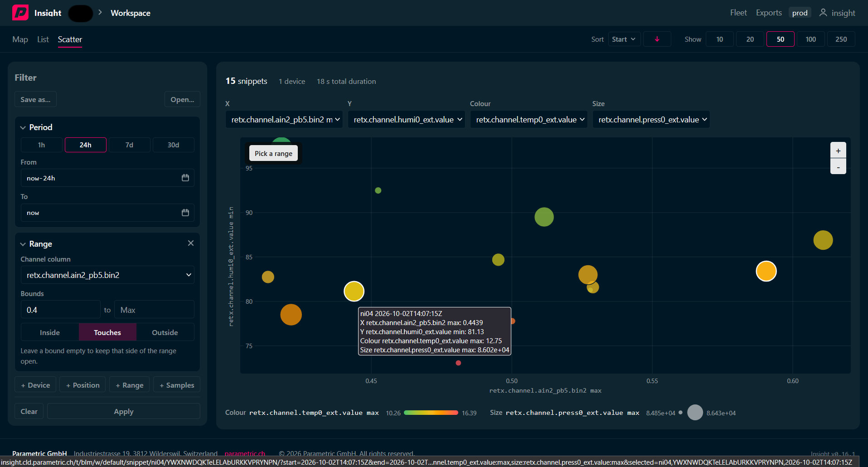The width and height of the screenshot is (868, 467).
Task: Show 10 snippets
Action: click(x=720, y=39)
